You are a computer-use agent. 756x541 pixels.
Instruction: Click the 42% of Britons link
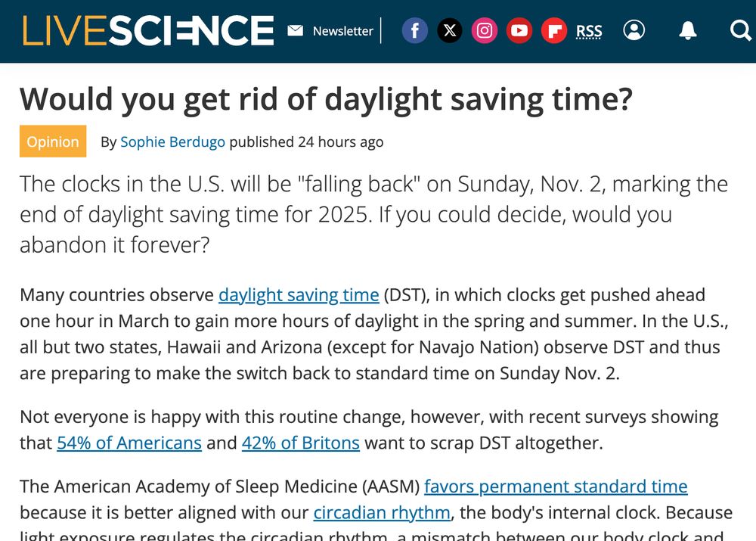pos(301,443)
